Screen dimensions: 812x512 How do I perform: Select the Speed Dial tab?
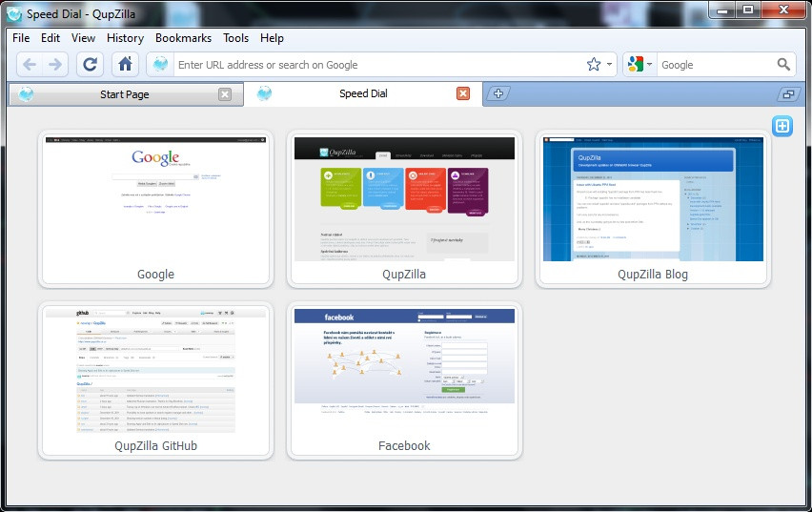363,93
